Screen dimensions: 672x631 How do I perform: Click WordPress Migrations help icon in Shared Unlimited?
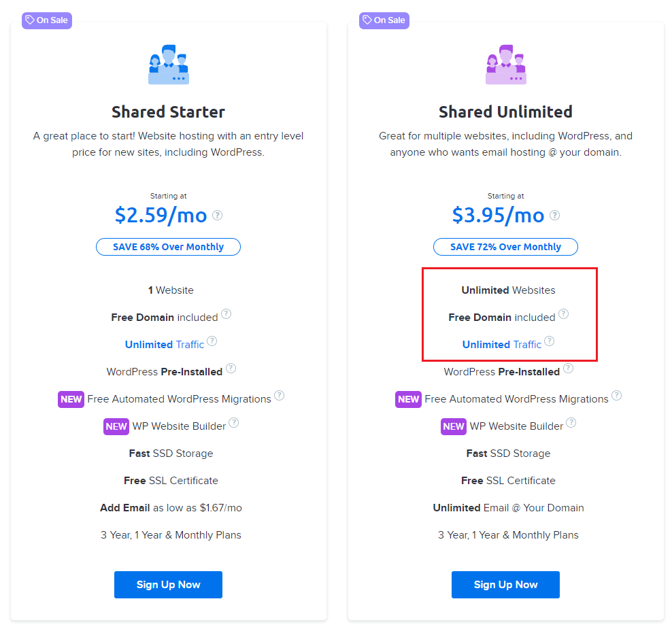pyautogui.click(x=616, y=396)
